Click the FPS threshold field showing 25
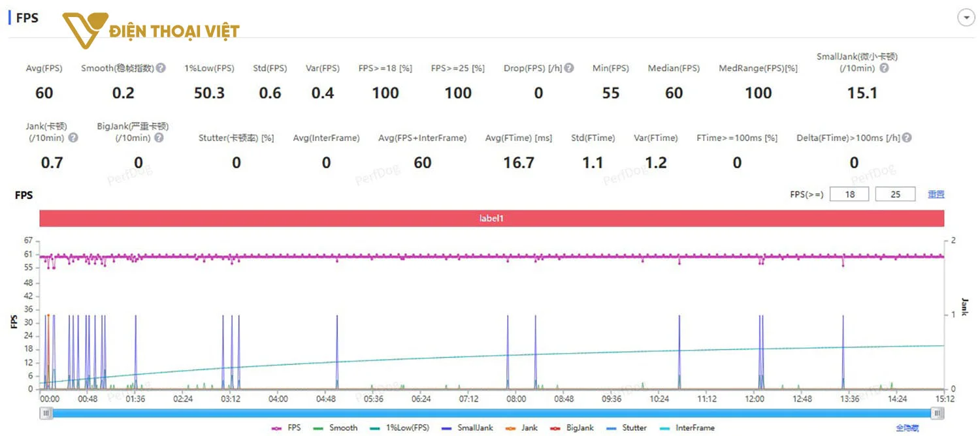 (x=895, y=194)
